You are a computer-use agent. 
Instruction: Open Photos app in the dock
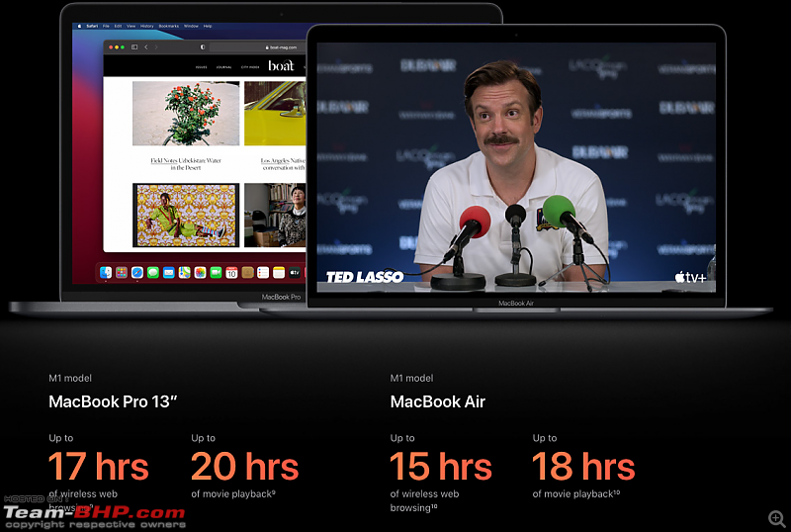[x=200, y=273]
